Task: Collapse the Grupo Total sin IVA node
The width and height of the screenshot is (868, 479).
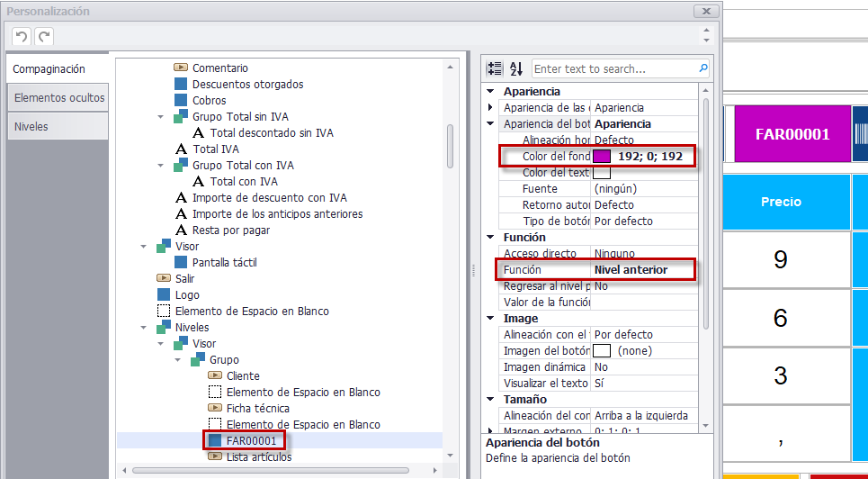Action: [x=160, y=117]
